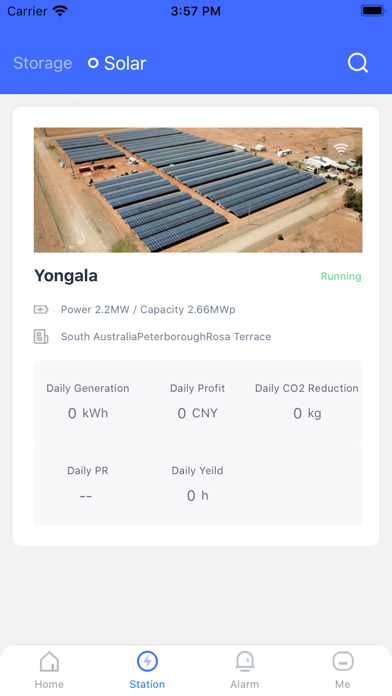Tap the Daily Yeild hours metric
This screenshot has height=696, width=392.
(x=198, y=483)
